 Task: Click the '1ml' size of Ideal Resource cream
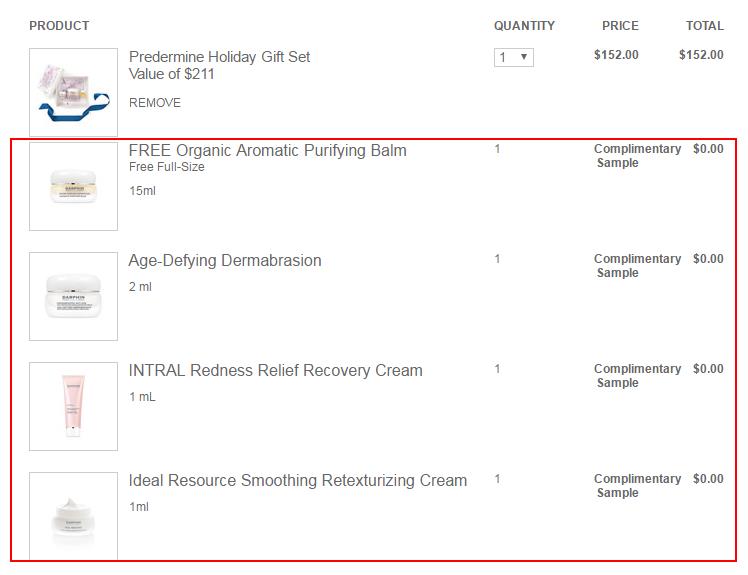click(x=139, y=507)
